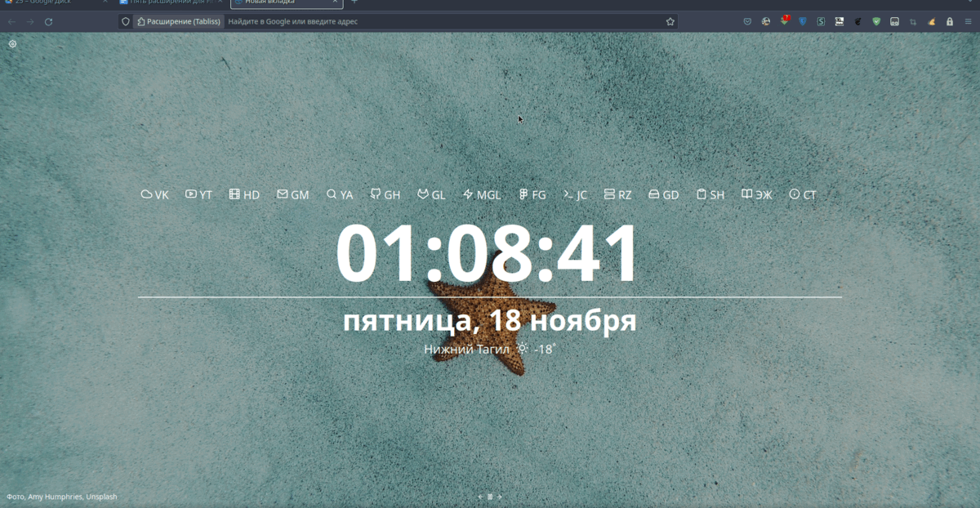Open the RZ shortcut on the new tab

(x=617, y=194)
